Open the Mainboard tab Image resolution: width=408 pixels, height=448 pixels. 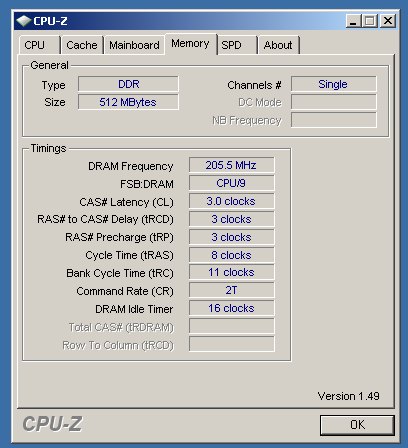click(x=134, y=45)
